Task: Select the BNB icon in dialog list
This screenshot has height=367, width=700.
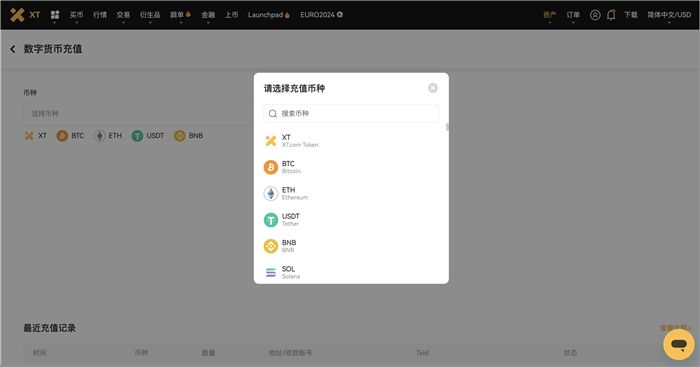Action: coord(271,246)
